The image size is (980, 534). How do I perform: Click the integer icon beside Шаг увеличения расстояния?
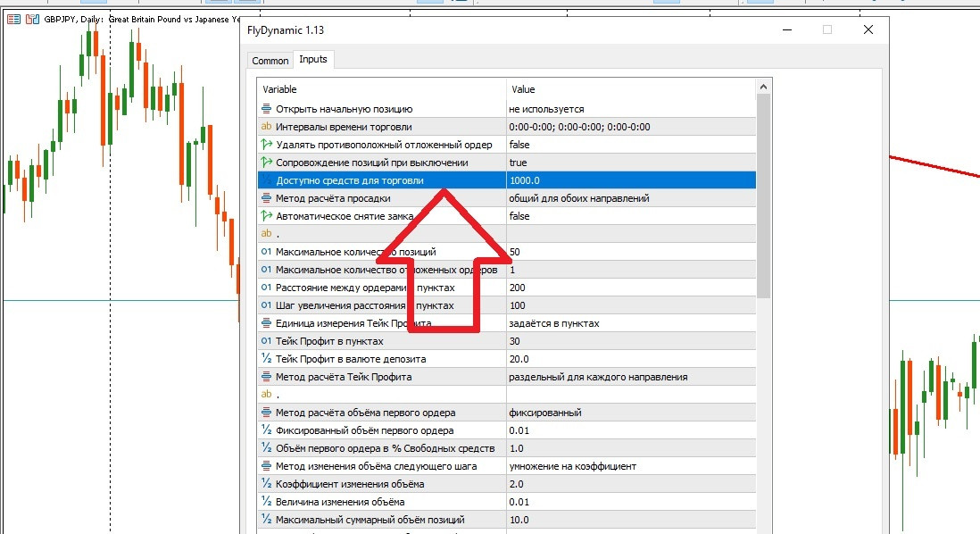click(x=266, y=305)
